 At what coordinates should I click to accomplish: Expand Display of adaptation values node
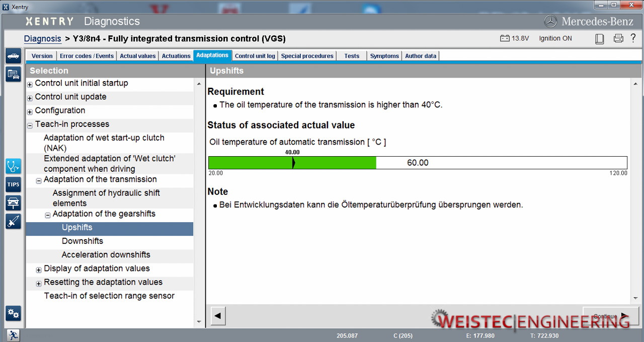pos(39,270)
